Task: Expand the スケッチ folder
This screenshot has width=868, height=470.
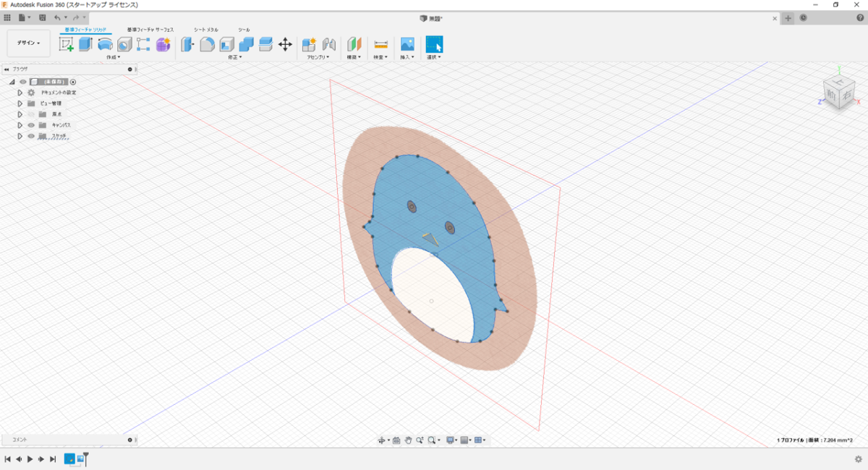Action: [x=20, y=136]
